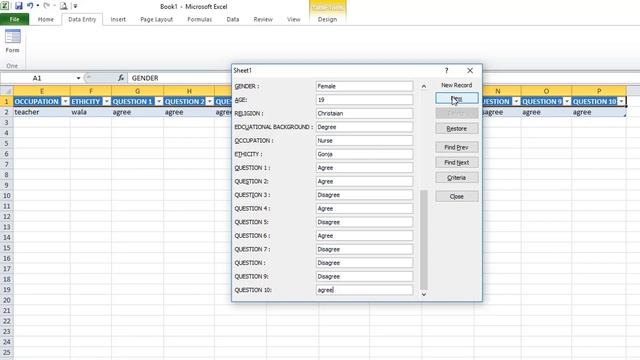Click the Excel application icon in title bar
Image resolution: width=640 pixels, height=360 pixels.
4,6
